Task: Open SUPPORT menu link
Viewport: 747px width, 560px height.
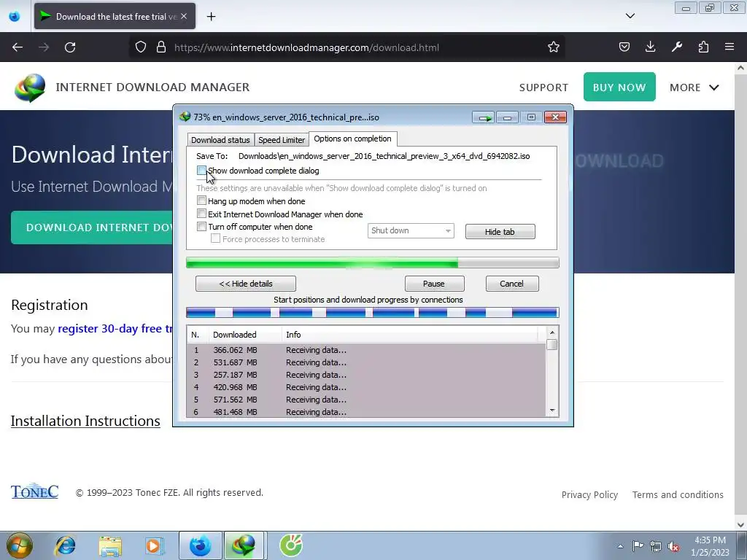Action: [x=543, y=87]
